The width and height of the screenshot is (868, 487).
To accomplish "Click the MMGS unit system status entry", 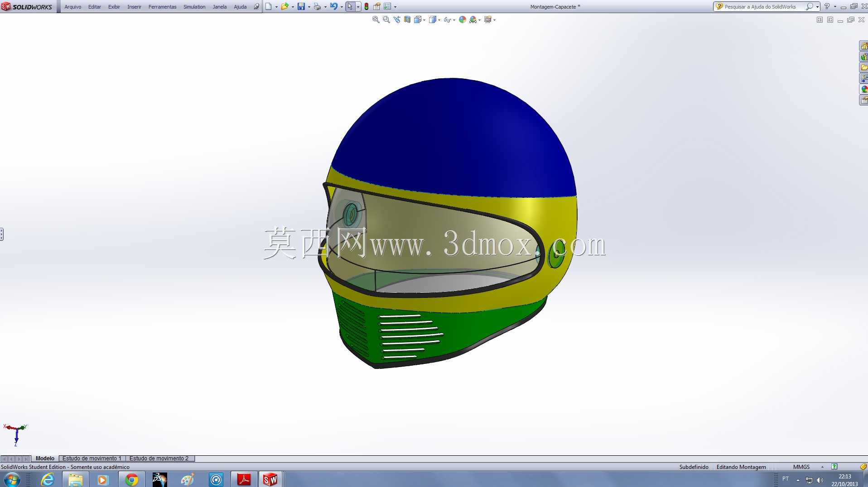I will 801,467.
